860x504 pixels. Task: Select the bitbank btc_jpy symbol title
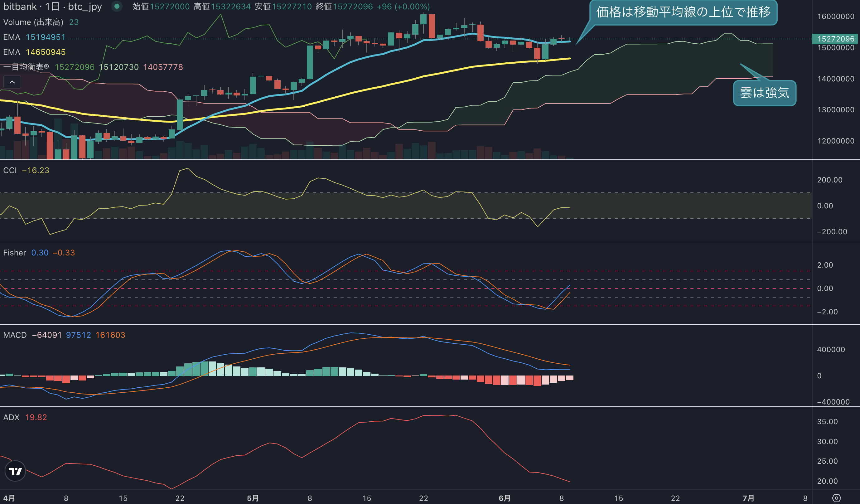53,7
